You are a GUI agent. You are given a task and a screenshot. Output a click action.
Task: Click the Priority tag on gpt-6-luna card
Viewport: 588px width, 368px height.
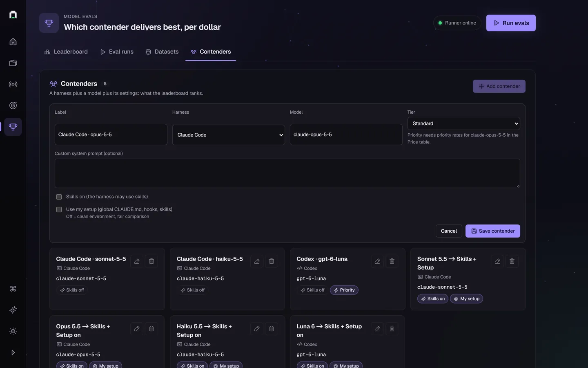[344, 290]
